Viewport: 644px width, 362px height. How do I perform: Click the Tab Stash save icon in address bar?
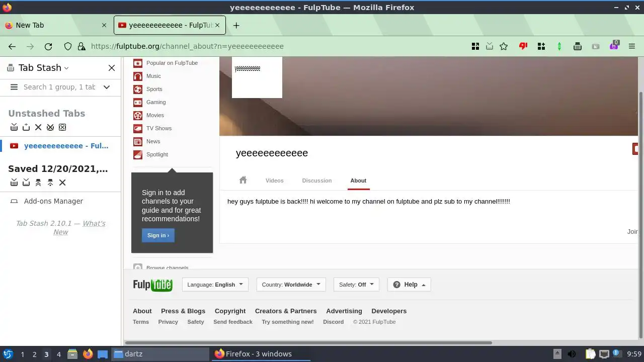(490, 46)
